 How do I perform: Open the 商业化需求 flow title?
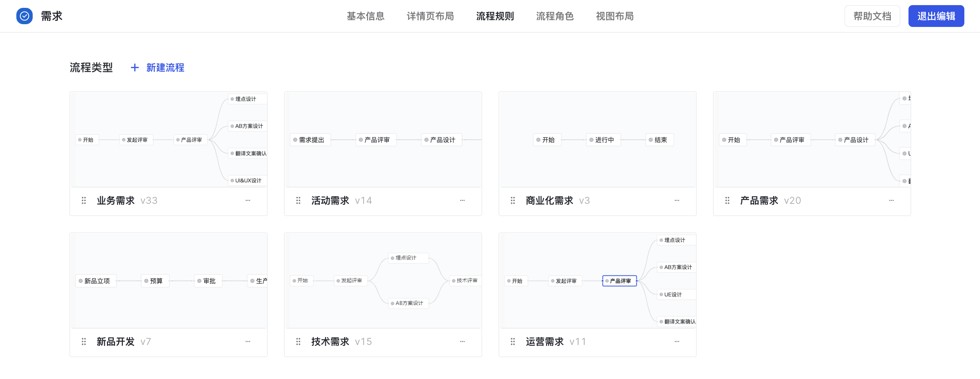coord(549,200)
